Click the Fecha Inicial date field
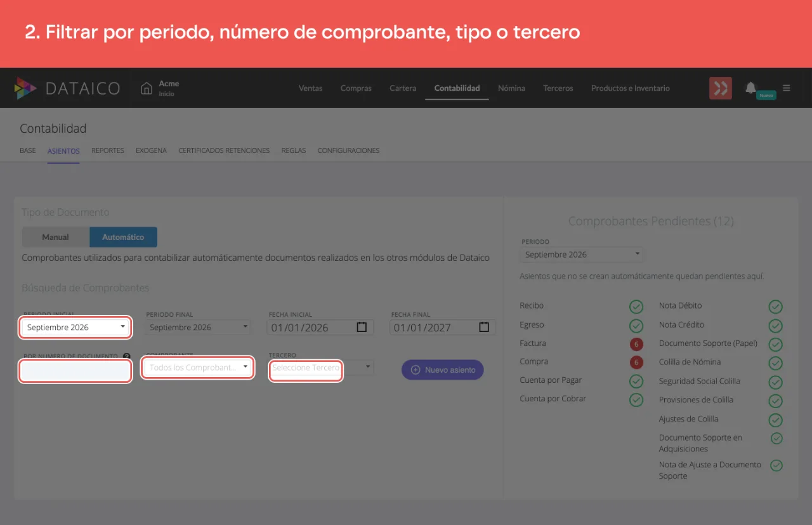The image size is (812, 525). coord(320,328)
